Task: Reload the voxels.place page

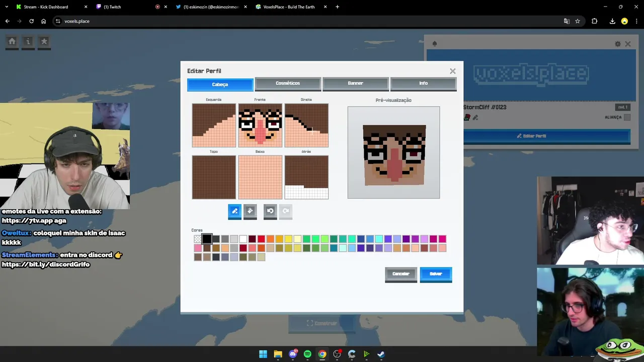Action: click(31, 21)
